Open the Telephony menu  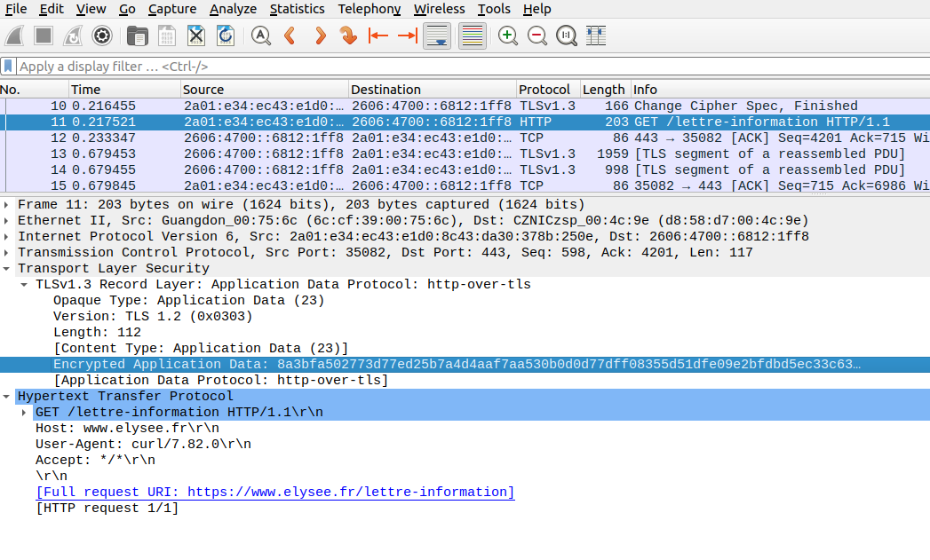coord(369,9)
